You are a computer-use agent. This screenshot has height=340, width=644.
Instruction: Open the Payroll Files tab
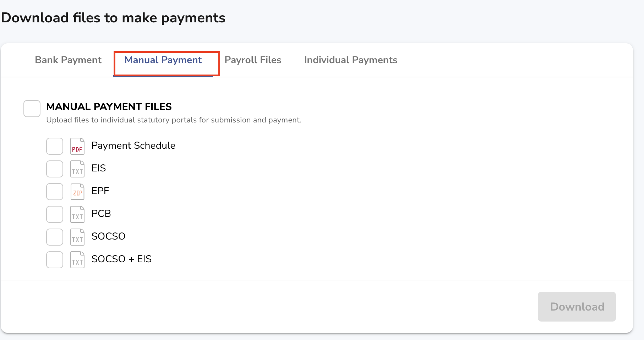coord(253,60)
